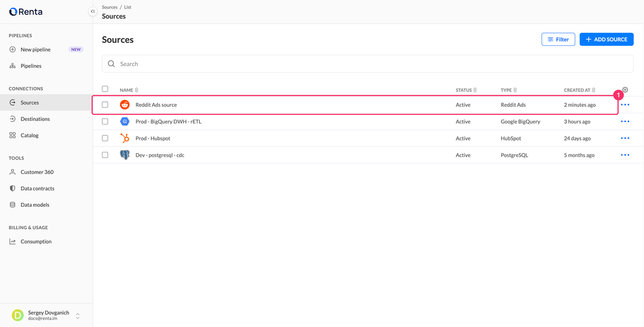Collapse the sidebar with the arrow button
The image size is (644, 327).
coord(92,11)
